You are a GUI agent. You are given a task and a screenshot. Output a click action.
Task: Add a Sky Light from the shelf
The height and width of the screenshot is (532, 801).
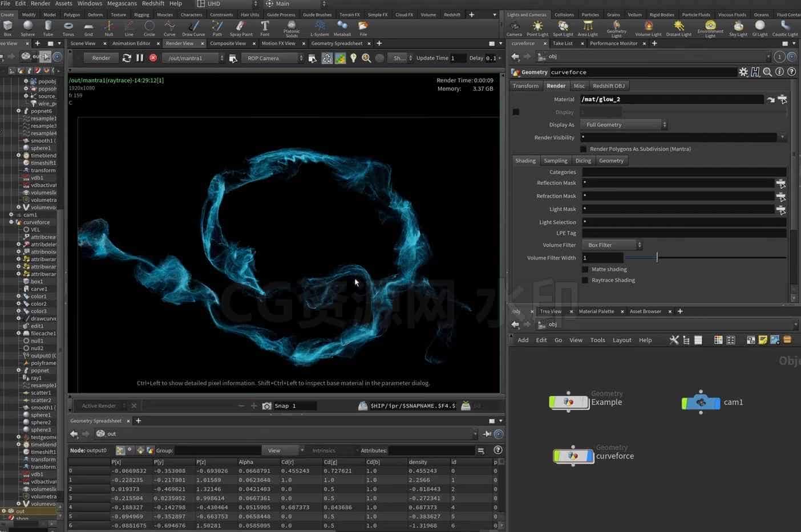[x=738, y=29]
